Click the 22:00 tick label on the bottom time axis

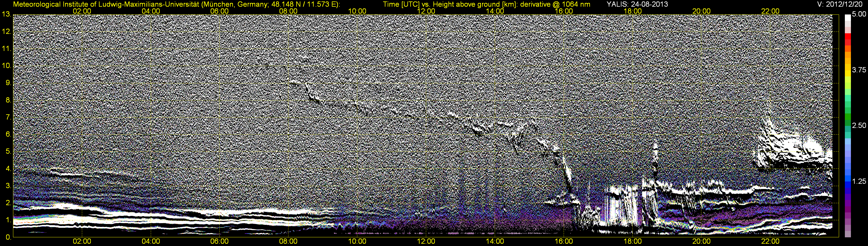click(x=770, y=242)
